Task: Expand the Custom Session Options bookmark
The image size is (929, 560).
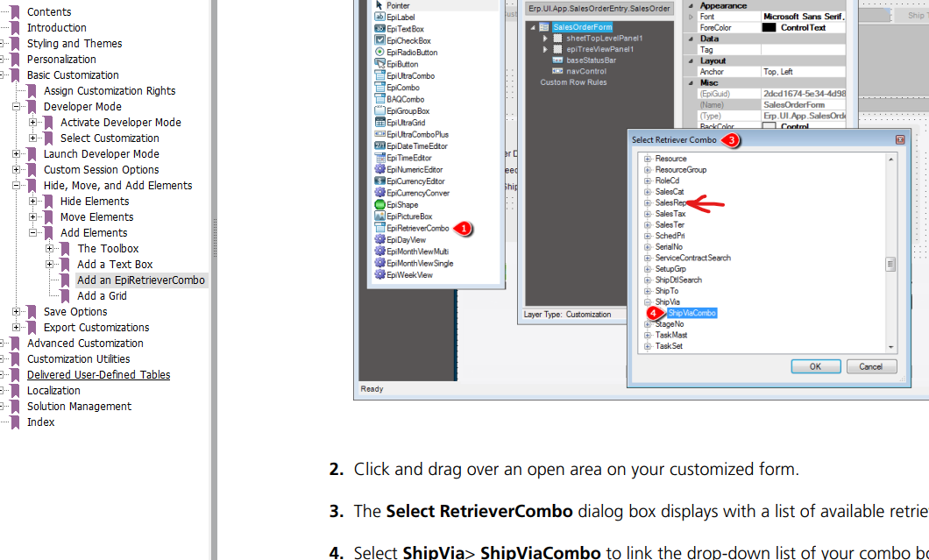Action: [17, 169]
